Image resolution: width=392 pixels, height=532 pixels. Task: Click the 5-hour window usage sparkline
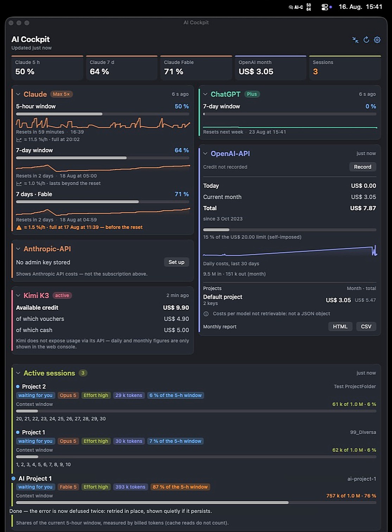coord(103,123)
